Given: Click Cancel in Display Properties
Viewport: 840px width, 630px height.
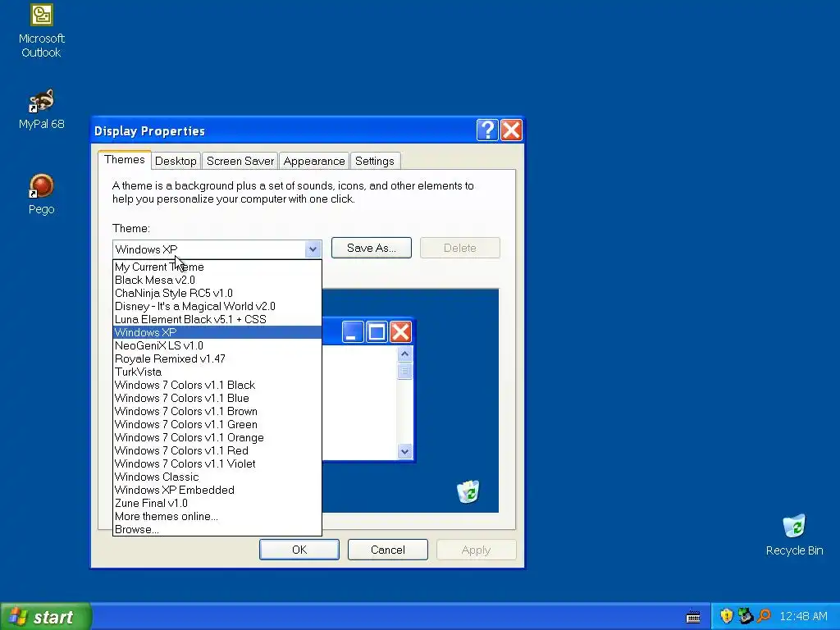Looking at the screenshot, I should click(388, 550).
